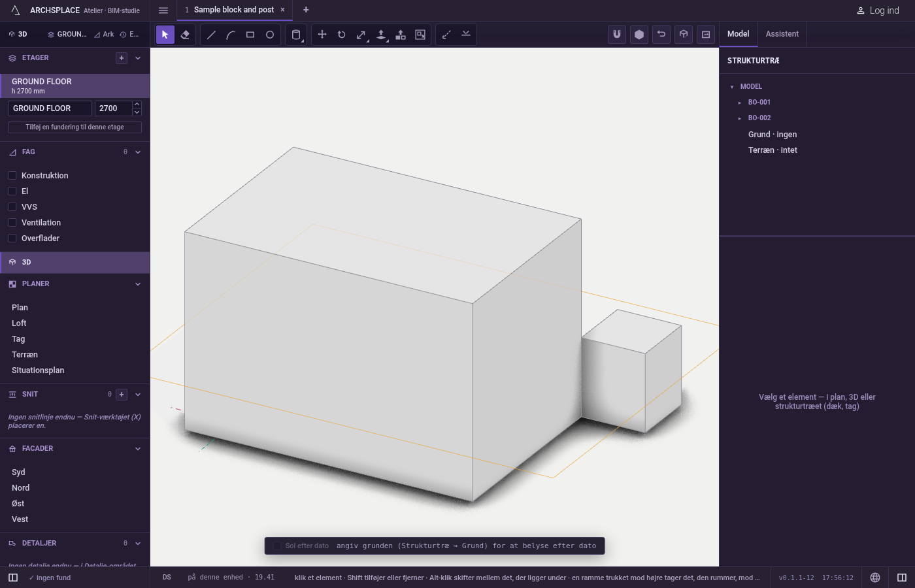Tick the Ventilation checkbox

click(x=12, y=223)
